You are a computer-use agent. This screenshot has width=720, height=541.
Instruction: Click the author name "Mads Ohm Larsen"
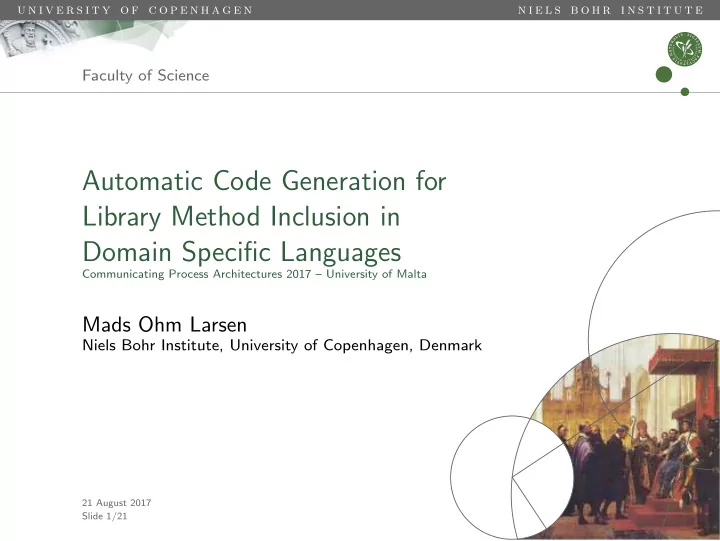164,325
